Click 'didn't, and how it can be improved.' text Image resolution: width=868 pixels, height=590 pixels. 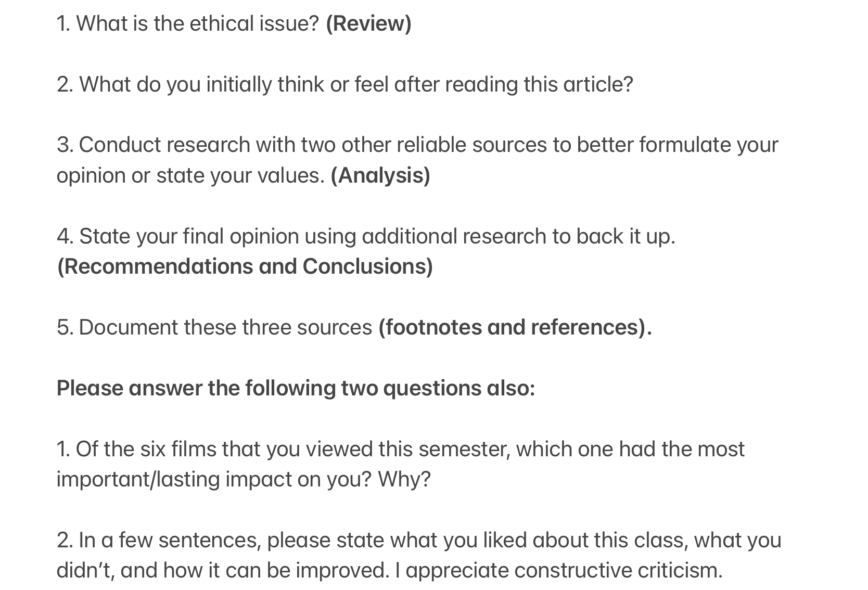click(x=222, y=570)
